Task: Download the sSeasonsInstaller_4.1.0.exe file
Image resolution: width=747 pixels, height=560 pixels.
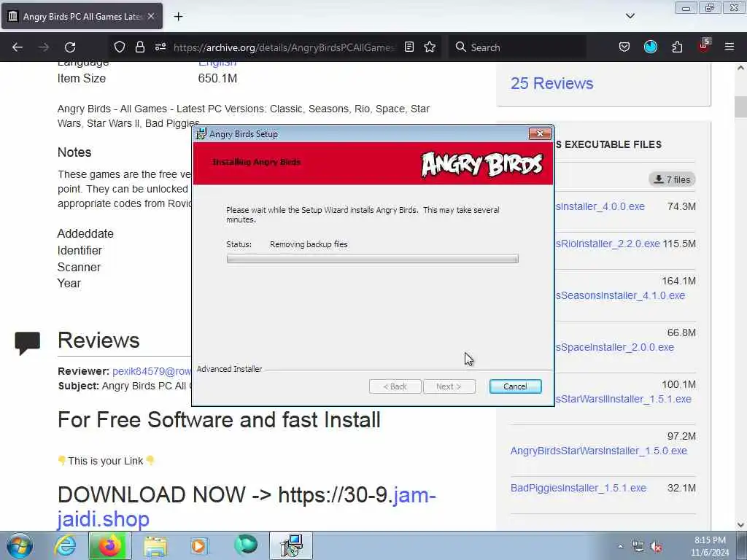Action: 620,296
